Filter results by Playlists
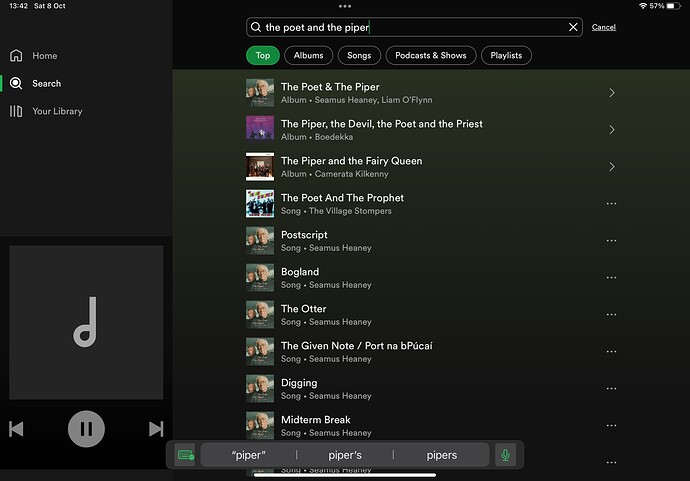 click(x=506, y=55)
